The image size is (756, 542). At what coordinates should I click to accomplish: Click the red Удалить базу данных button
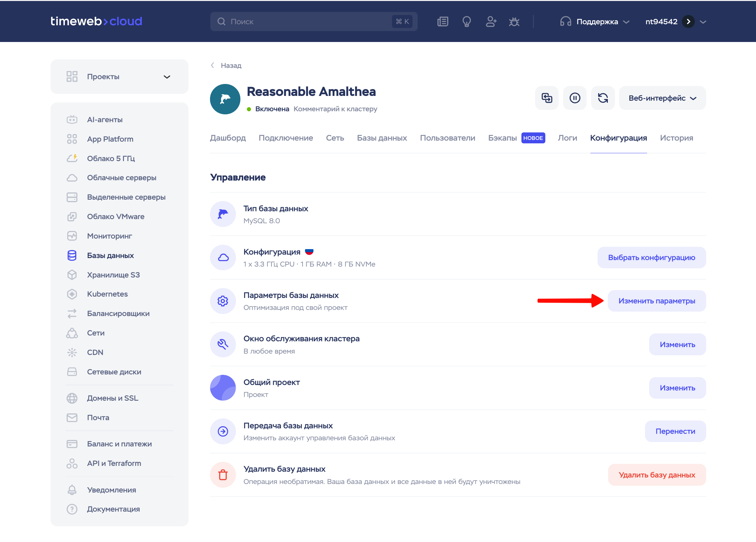pos(657,475)
